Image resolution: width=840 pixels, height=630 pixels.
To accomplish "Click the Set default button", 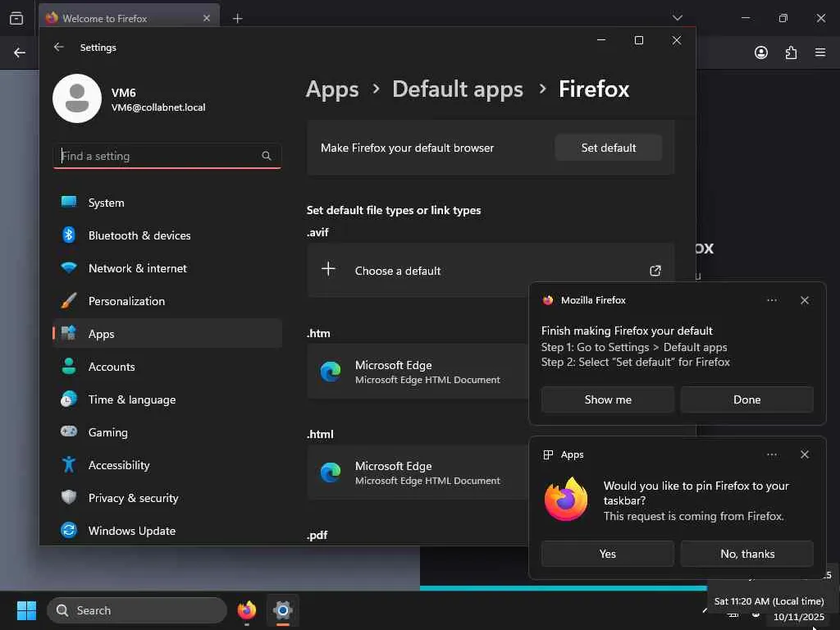I will (x=609, y=148).
